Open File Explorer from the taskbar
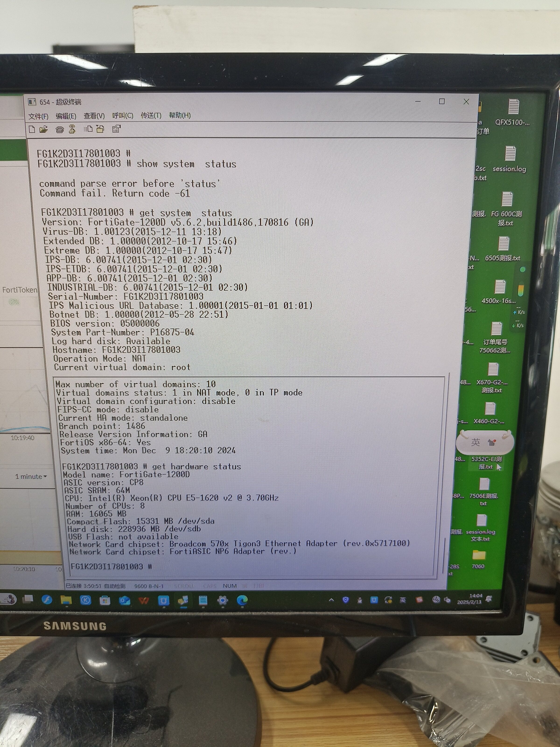The width and height of the screenshot is (560, 747). pos(66,600)
